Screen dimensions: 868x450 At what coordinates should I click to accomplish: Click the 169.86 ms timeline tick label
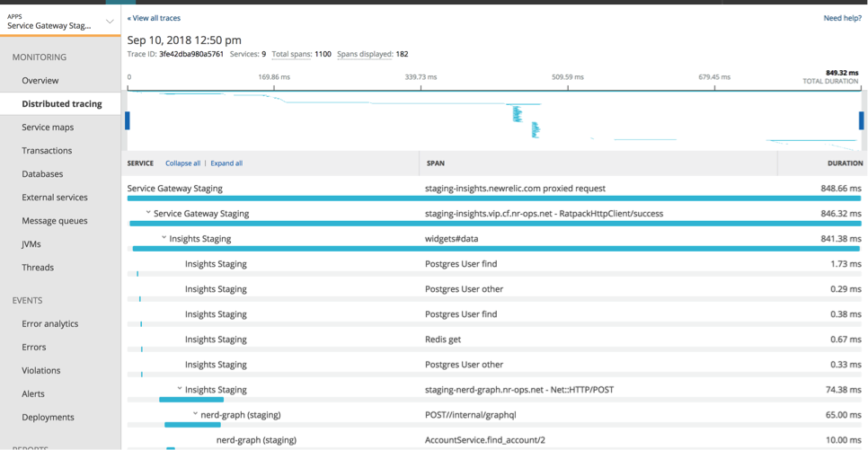tap(274, 77)
